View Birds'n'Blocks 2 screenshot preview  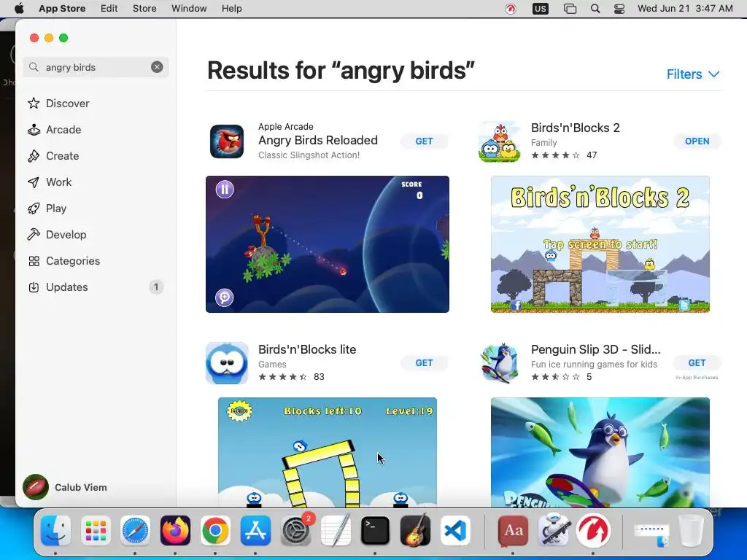coord(600,244)
